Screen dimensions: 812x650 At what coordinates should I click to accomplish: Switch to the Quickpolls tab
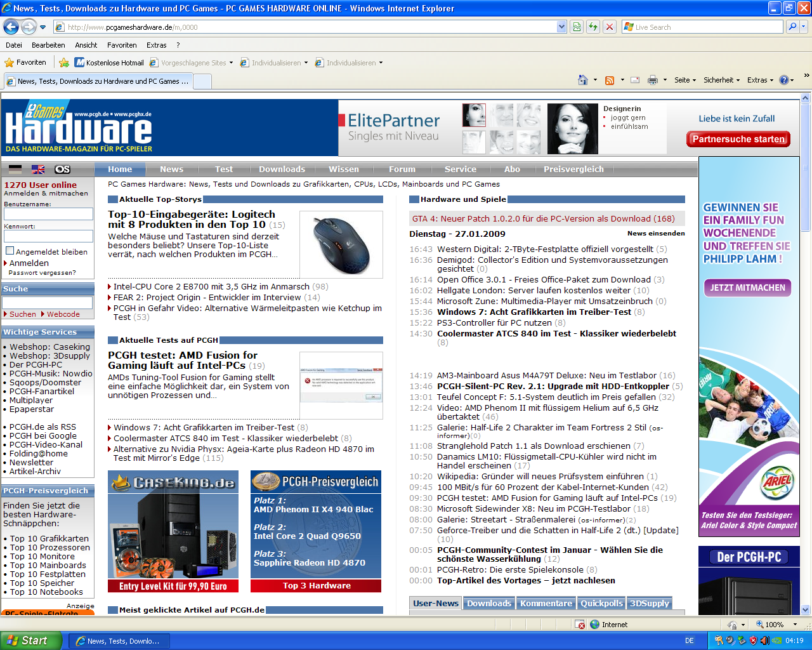(601, 603)
